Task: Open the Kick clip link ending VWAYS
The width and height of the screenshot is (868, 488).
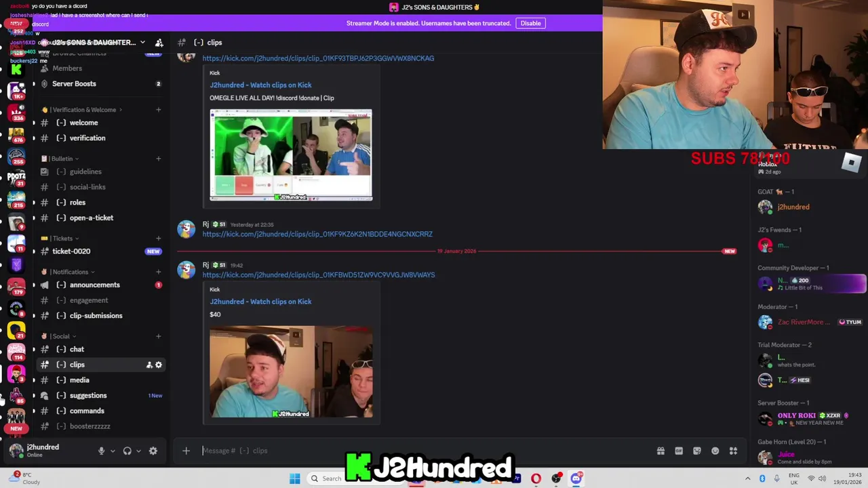Action: tap(319, 275)
